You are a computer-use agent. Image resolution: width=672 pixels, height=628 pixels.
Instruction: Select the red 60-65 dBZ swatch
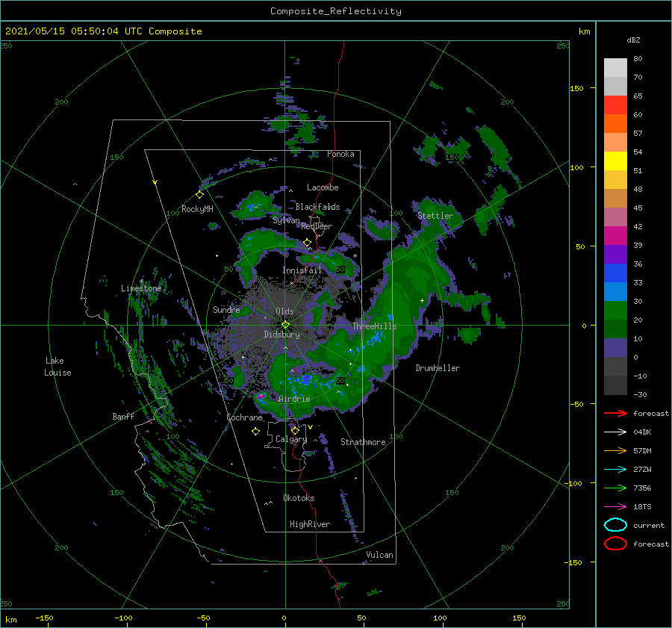pyautogui.click(x=615, y=105)
